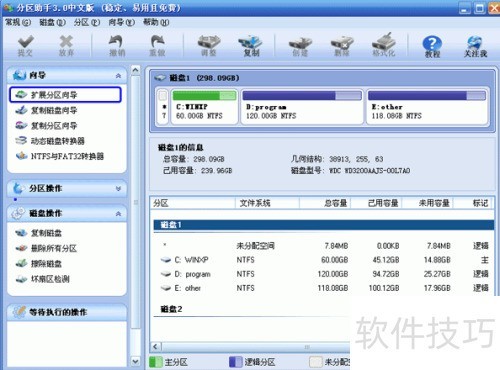
Task: Expand the 分区操作 panel chevron
Action: pos(118,189)
